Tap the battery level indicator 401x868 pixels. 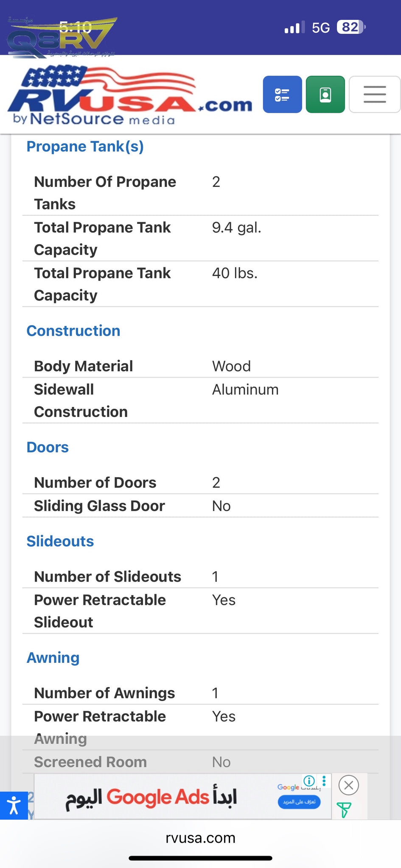351,28
